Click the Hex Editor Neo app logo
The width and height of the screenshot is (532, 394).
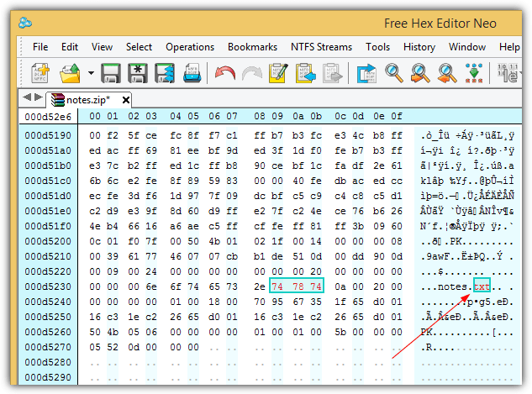coord(25,23)
